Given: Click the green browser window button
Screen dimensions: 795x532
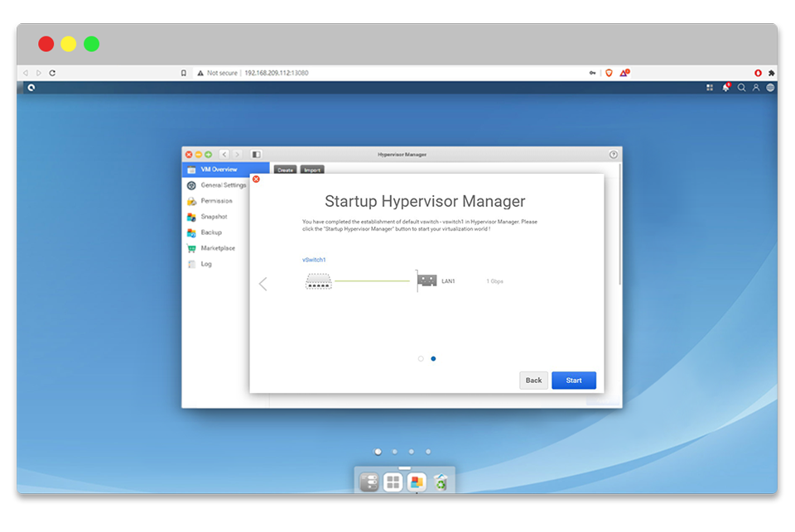Looking at the screenshot, I should pos(91,44).
